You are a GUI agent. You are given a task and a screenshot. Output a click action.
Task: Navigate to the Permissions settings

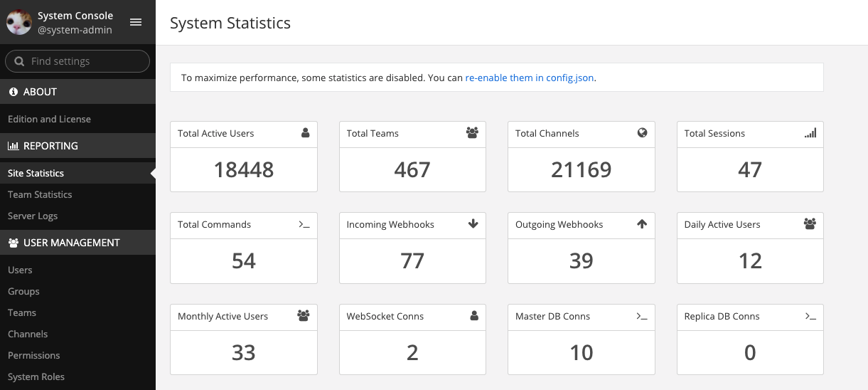point(34,355)
